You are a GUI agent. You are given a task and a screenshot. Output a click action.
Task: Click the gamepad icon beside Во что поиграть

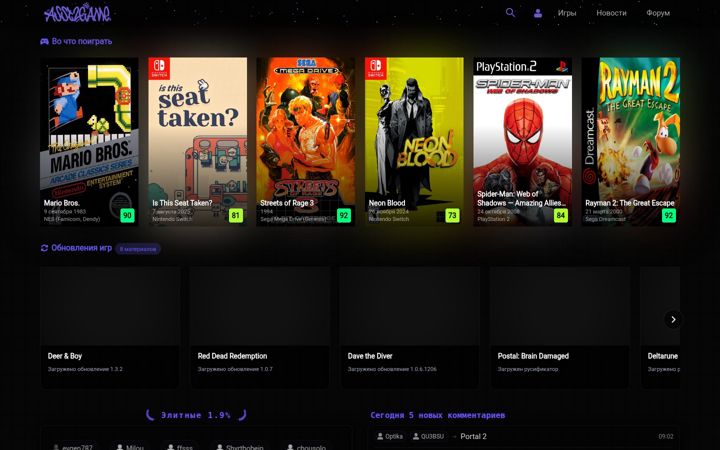click(44, 41)
